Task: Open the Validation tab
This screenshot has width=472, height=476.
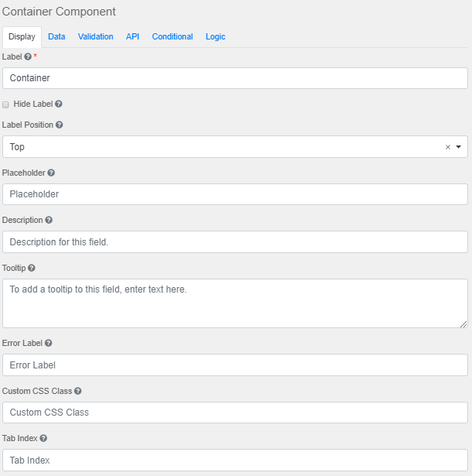Action: [x=95, y=36]
